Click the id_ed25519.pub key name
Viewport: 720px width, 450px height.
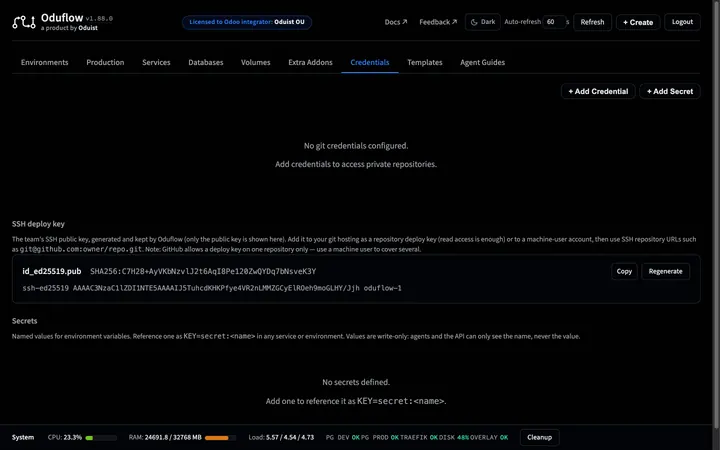coord(52,271)
